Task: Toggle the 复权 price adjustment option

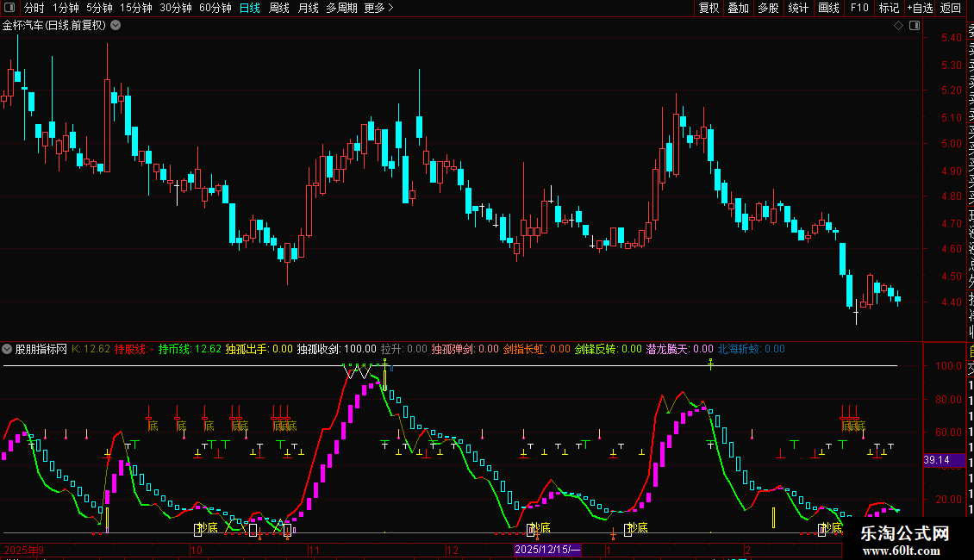Action: coord(709,9)
